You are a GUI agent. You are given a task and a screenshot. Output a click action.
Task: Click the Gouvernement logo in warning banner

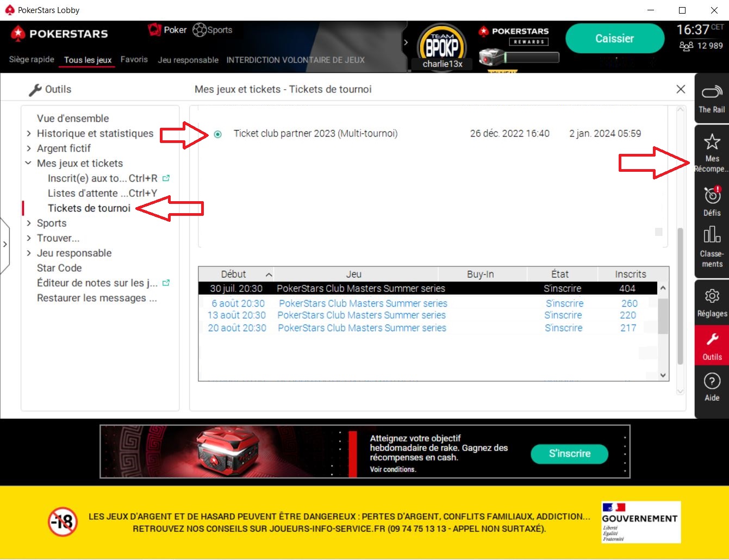pyautogui.click(x=640, y=522)
